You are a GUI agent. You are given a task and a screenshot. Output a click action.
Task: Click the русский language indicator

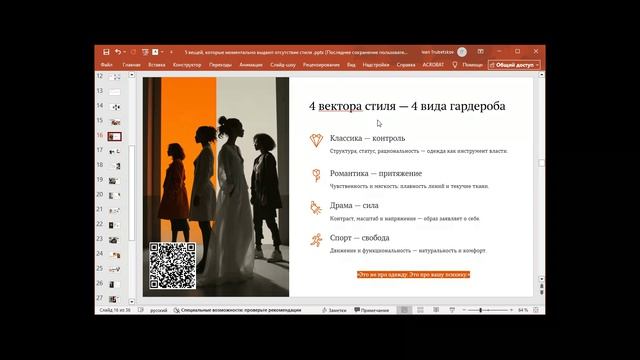[x=159, y=310]
